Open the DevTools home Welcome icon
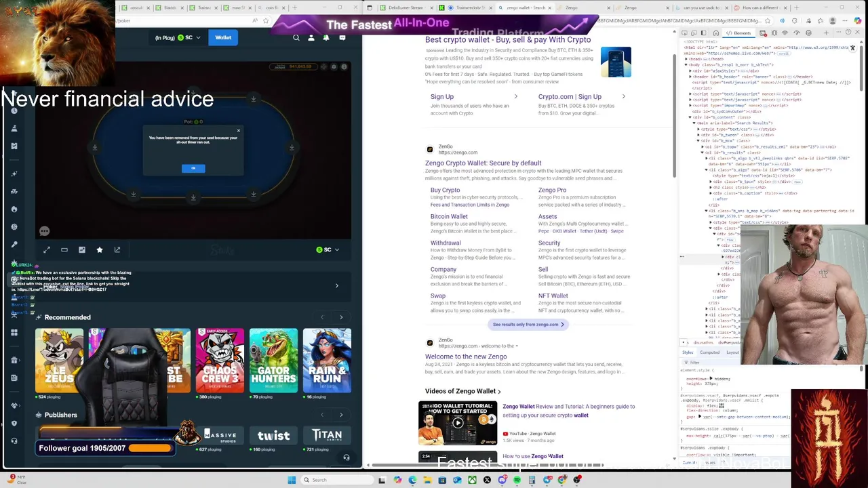868x488 pixels. click(x=717, y=33)
